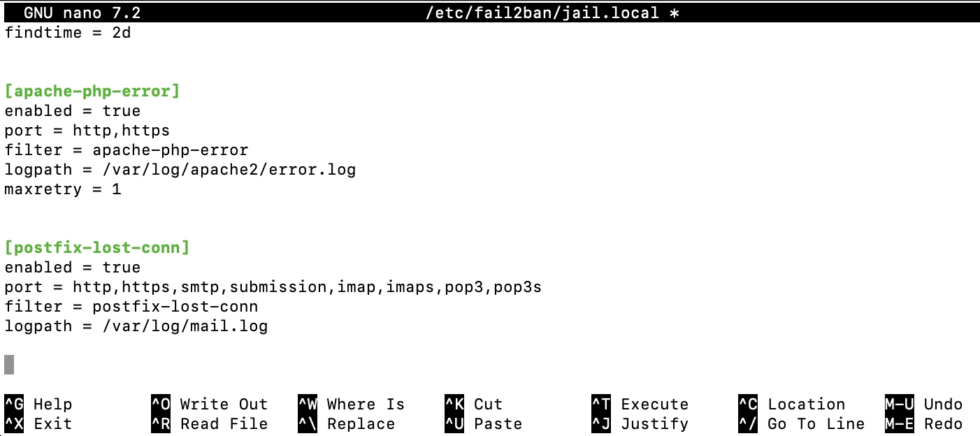Screen dimensions: 980x436
Task: Click the ^O Write Out shortcut
Action: pyautogui.click(x=209, y=405)
